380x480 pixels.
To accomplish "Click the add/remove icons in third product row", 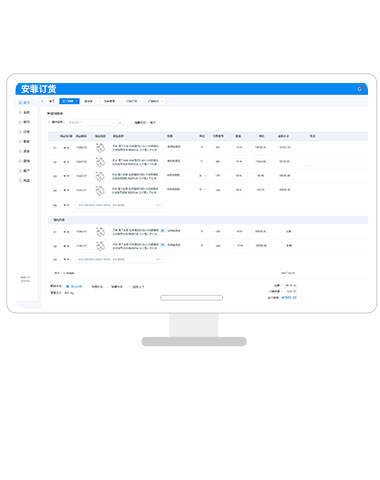I will click(x=66, y=176).
